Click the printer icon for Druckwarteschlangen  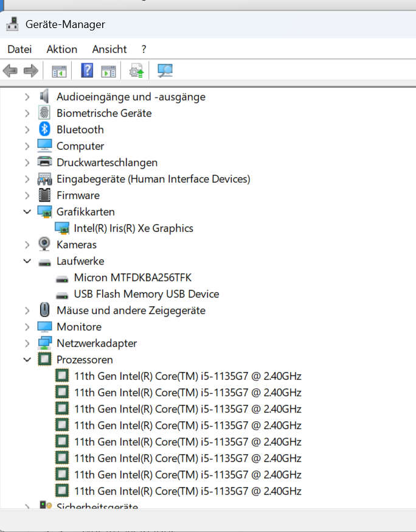point(44,162)
